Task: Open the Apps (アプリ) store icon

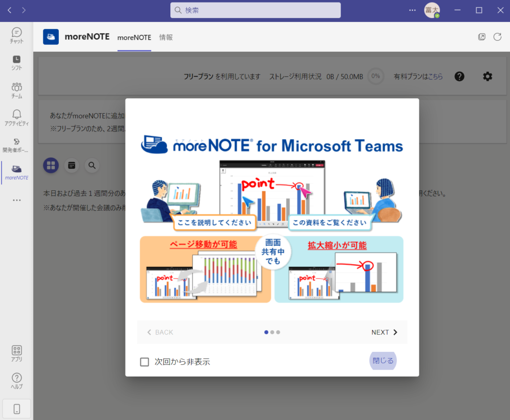Action: tap(16, 353)
